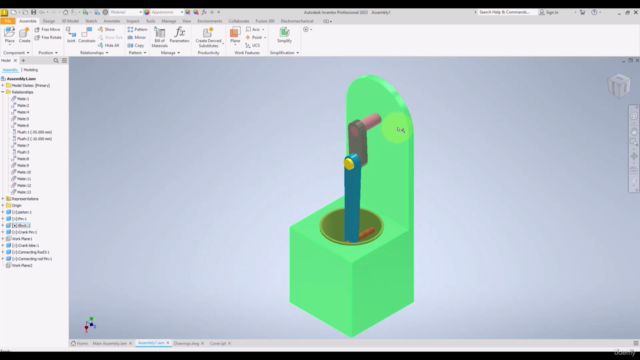This screenshot has height=360, width=640.
Task: Click the Save icon in quick access toolbar
Action: pos(33,12)
